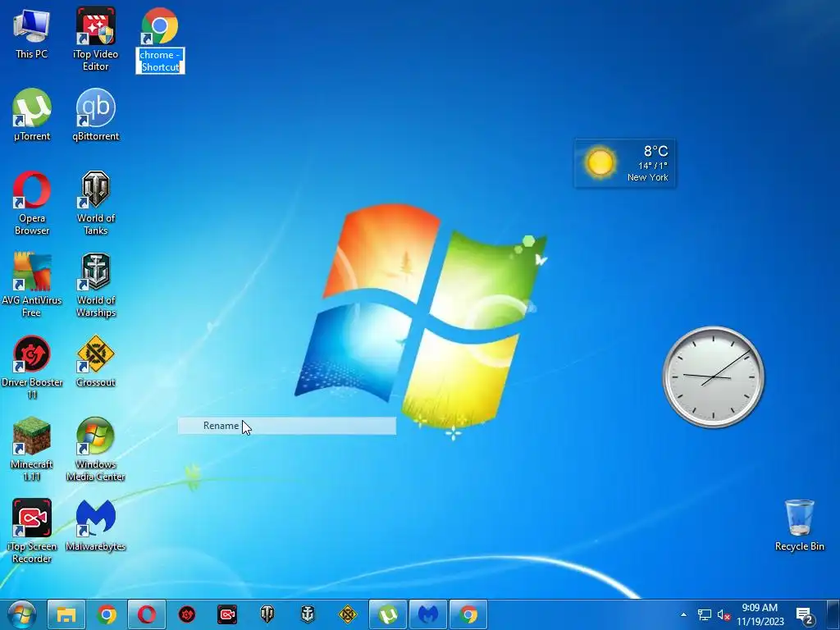Switch to Malwarebytes taskbar window

428,614
